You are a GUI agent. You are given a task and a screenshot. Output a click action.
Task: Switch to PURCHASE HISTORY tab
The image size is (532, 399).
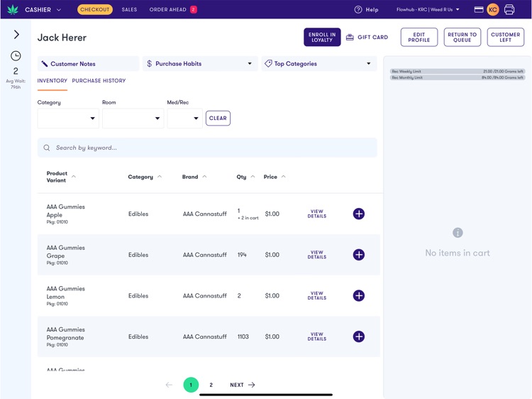[99, 81]
